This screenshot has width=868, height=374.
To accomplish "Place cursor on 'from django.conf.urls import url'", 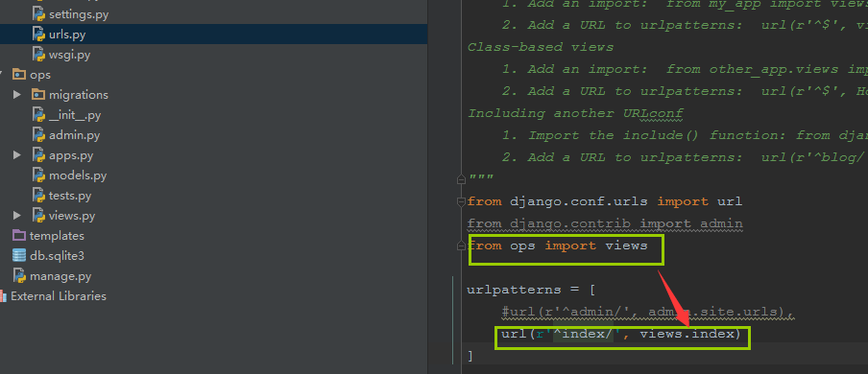I will 605,201.
